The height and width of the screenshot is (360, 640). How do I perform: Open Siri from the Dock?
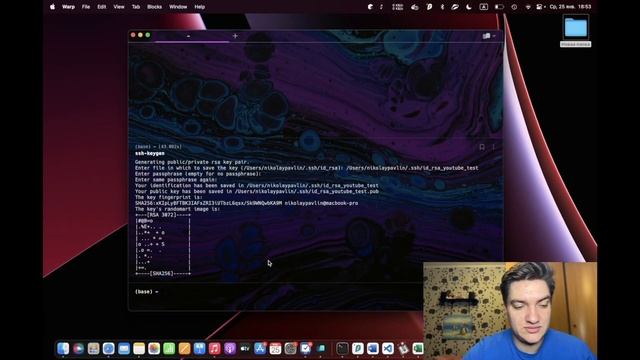pyautogui.click(x=78, y=348)
